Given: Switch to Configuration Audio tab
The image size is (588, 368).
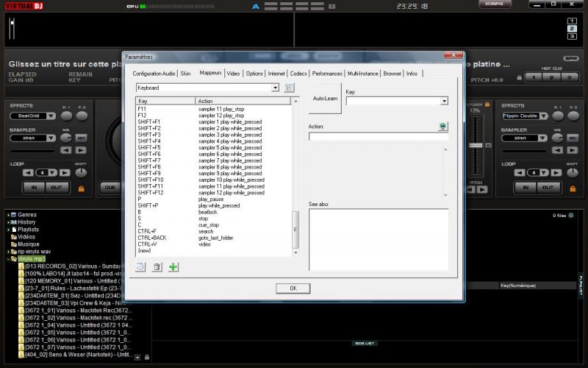Looking at the screenshot, I should tap(154, 74).
